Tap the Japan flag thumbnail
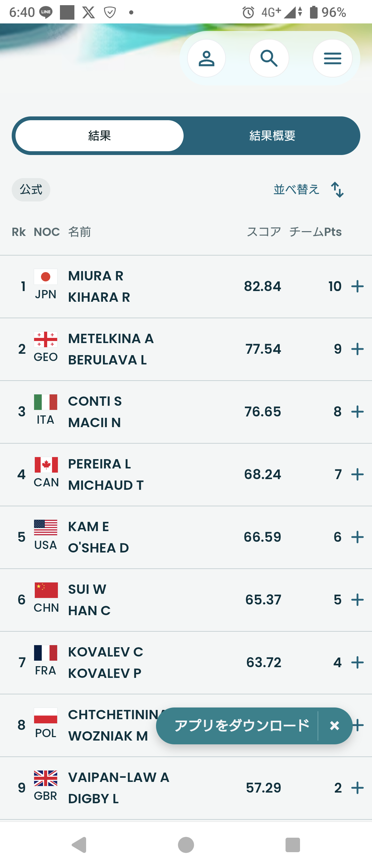 pyautogui.click(x=45, y=277)
